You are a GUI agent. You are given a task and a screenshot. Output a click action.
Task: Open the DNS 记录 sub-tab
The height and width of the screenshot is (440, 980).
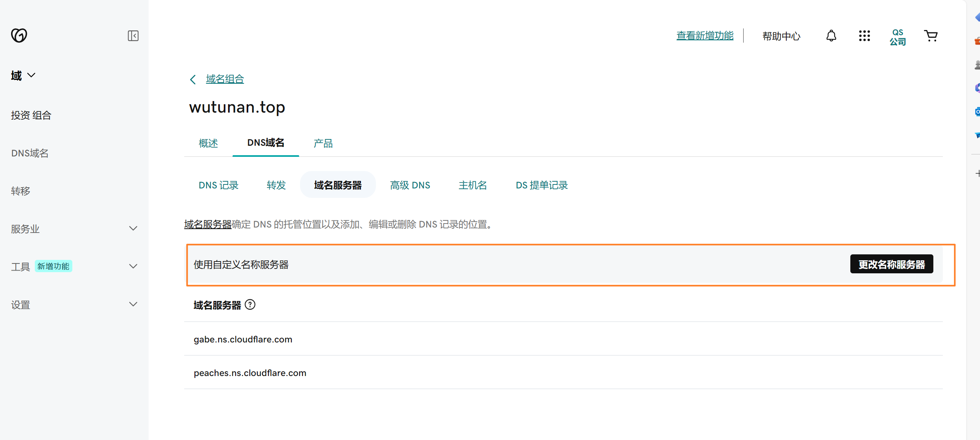coord(218,185)
